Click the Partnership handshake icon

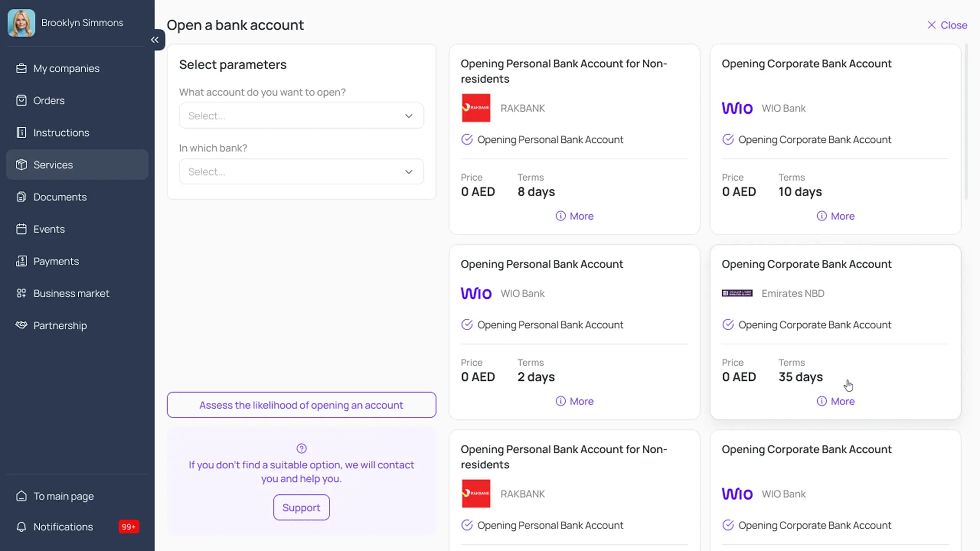tap(21, 325)
